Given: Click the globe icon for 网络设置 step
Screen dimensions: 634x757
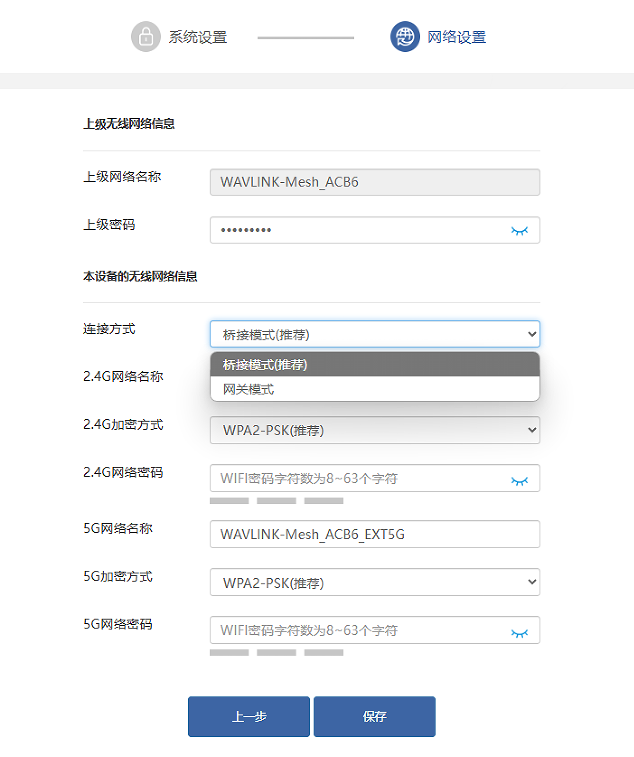Looking at the screenshot, I should [x=404, y=37].
